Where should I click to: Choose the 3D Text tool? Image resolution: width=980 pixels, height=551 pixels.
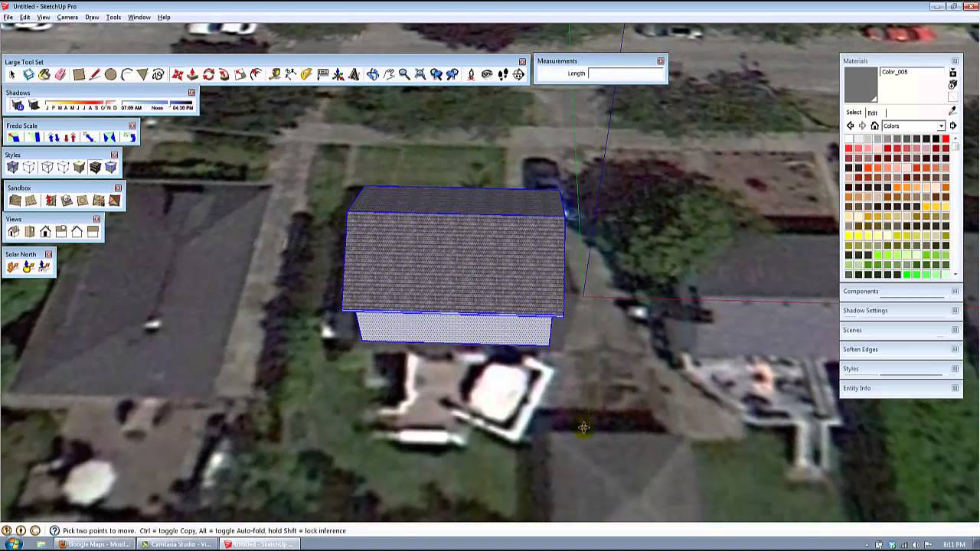pos(354,74)
